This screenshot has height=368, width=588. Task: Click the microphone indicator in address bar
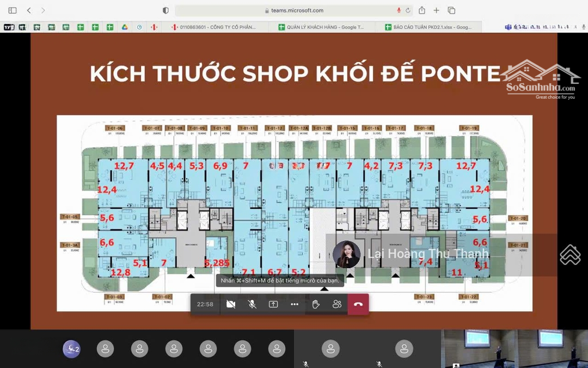click(399, 10)
